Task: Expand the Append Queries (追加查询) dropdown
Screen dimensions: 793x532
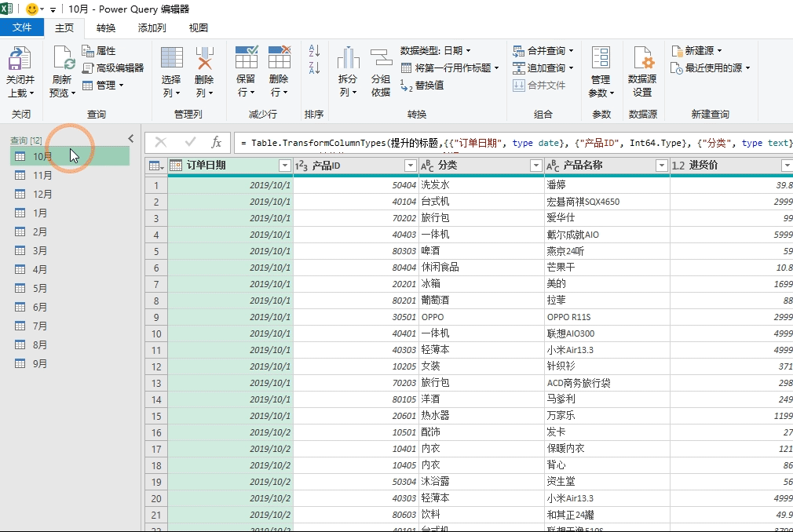Action: pos(571,67)
